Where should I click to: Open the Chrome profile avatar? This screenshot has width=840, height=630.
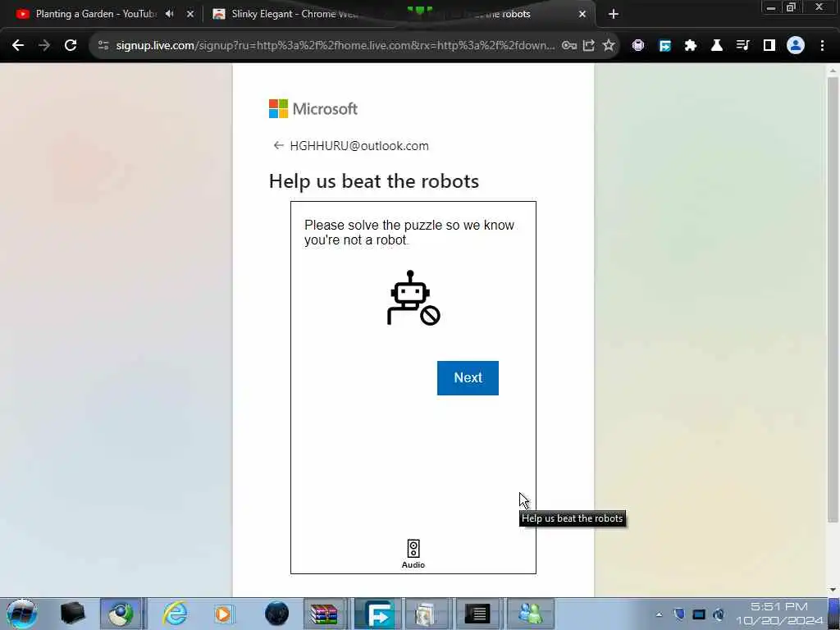(796, 46)
